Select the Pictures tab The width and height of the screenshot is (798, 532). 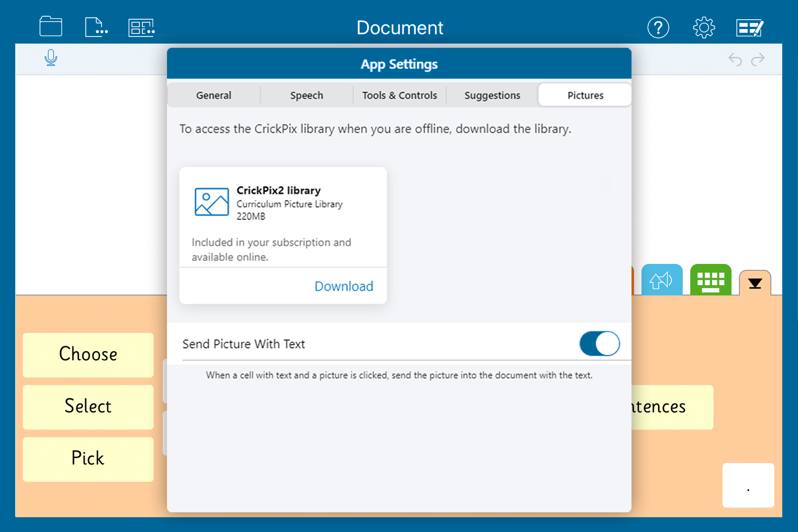tap(585, 95)
